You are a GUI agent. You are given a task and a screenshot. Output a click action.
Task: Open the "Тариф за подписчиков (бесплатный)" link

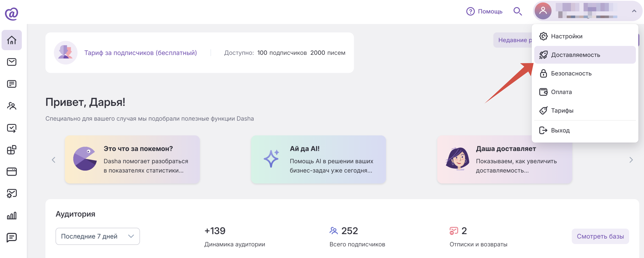pos(140,53)
